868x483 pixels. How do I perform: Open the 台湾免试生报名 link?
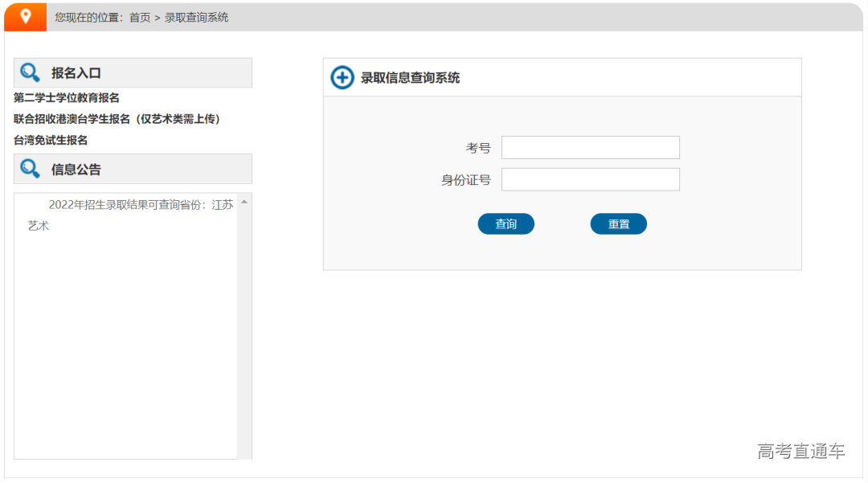pos(51,140)
